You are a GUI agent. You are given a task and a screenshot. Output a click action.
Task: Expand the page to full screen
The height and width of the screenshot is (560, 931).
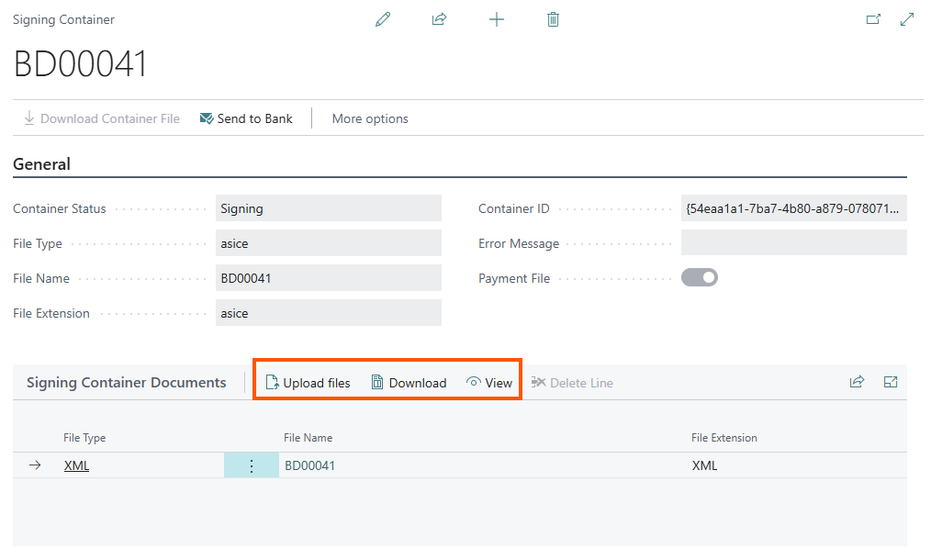click(x=907, y=19)
